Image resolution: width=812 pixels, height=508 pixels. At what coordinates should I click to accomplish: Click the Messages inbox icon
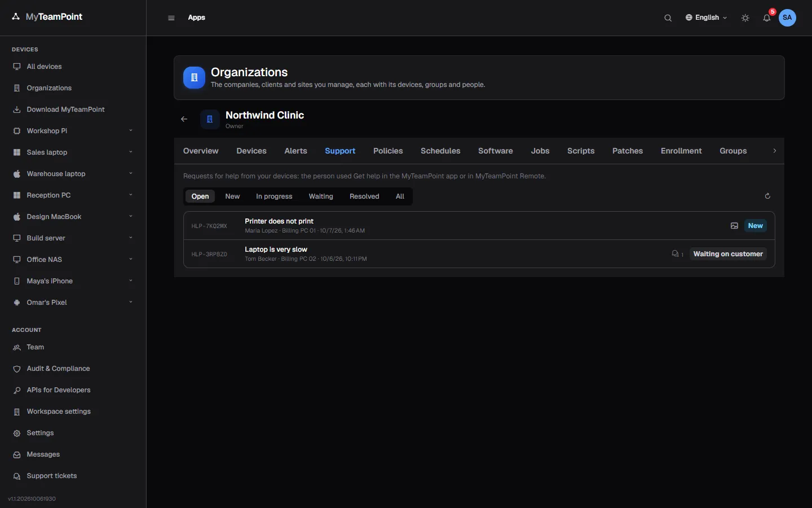(17, 454)
